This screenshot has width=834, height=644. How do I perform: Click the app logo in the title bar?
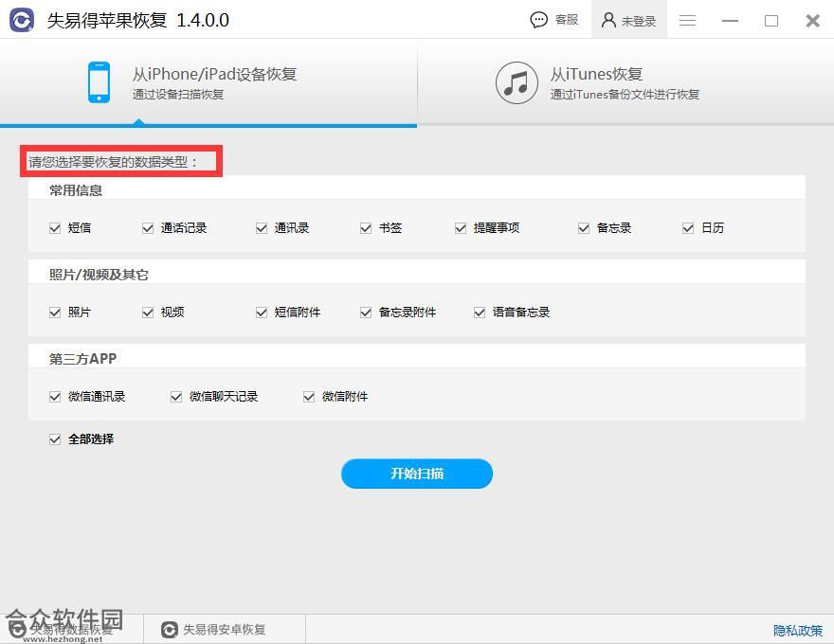21,20
